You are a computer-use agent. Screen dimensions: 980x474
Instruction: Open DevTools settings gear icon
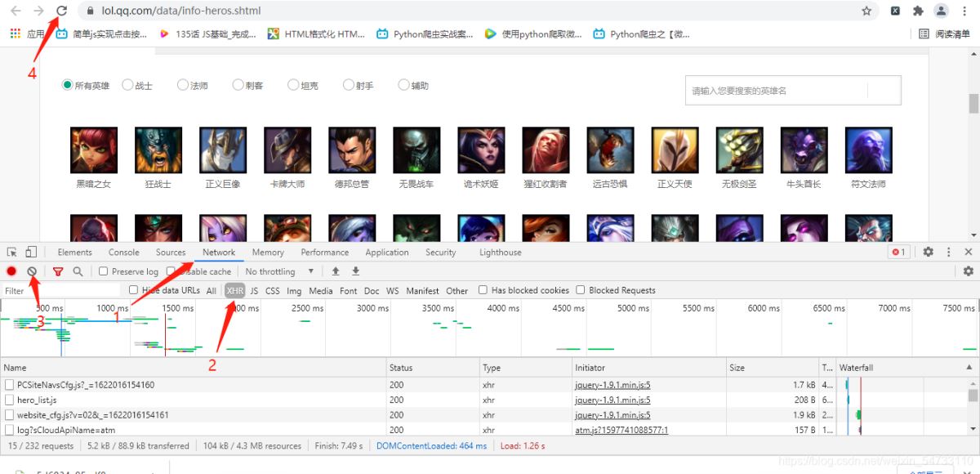pyautogui.click(x=928, y=253)
